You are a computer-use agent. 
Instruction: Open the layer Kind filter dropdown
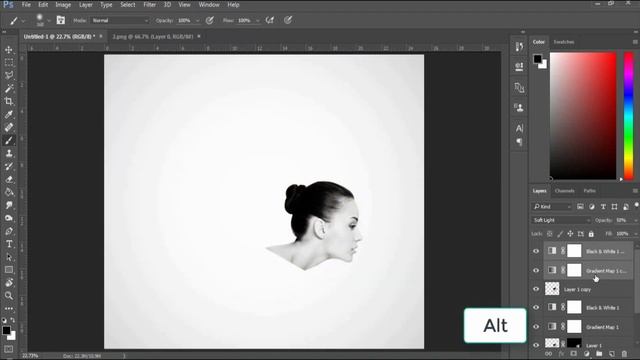(552, 207)
